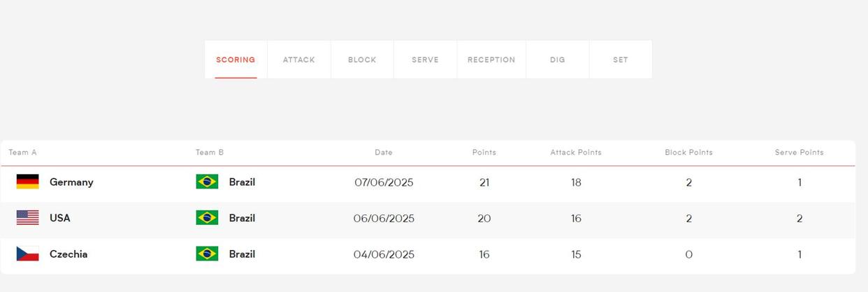Switch to the Attack tab

299,59
